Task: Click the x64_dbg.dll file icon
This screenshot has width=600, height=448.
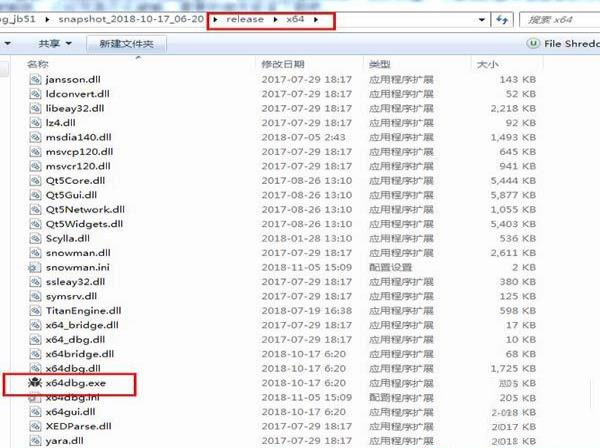Action: (x=35, y=340)
